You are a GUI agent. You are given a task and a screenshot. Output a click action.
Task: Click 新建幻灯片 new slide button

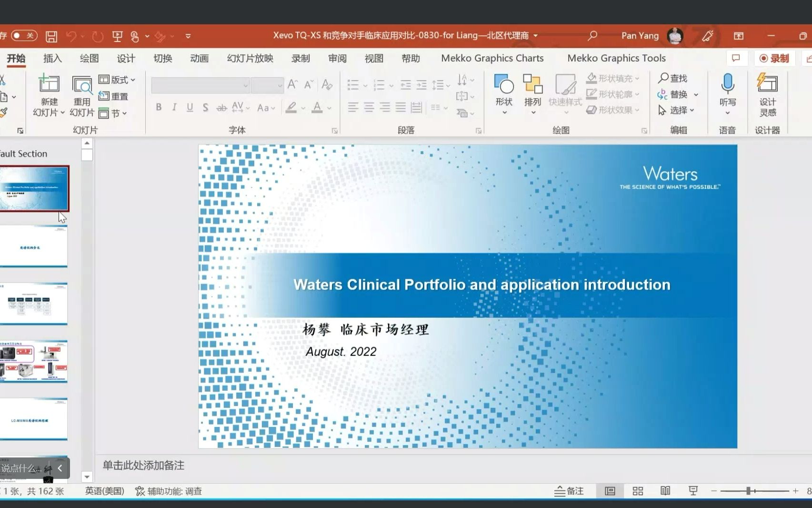click(49, 95)
